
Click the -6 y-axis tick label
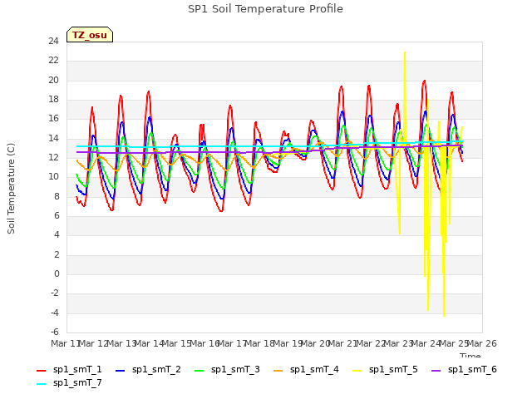[55, 332]
